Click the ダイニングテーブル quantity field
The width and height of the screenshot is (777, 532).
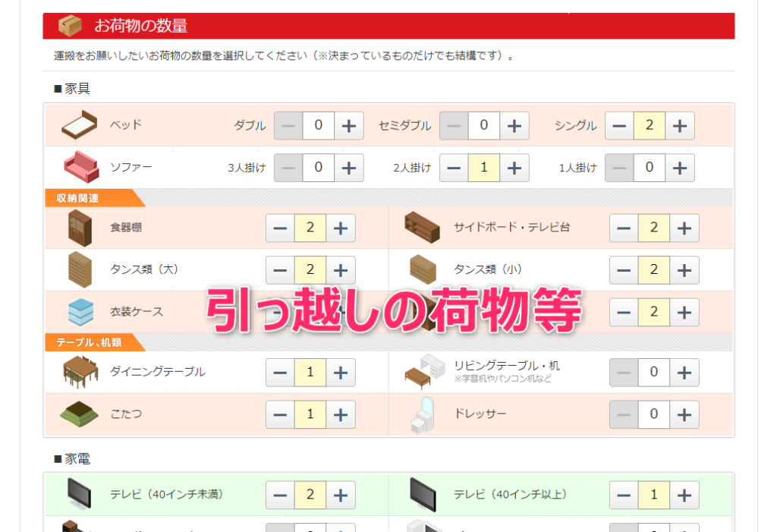tap(310, 373)
